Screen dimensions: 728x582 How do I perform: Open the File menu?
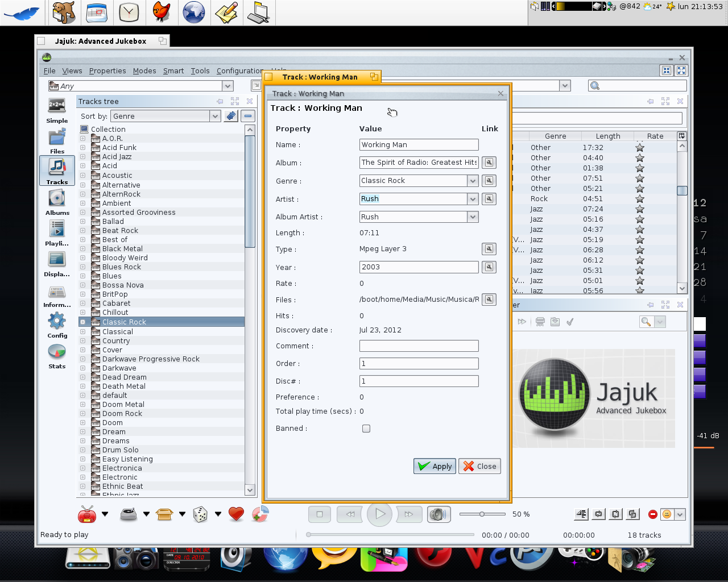(x=49, y=70)
